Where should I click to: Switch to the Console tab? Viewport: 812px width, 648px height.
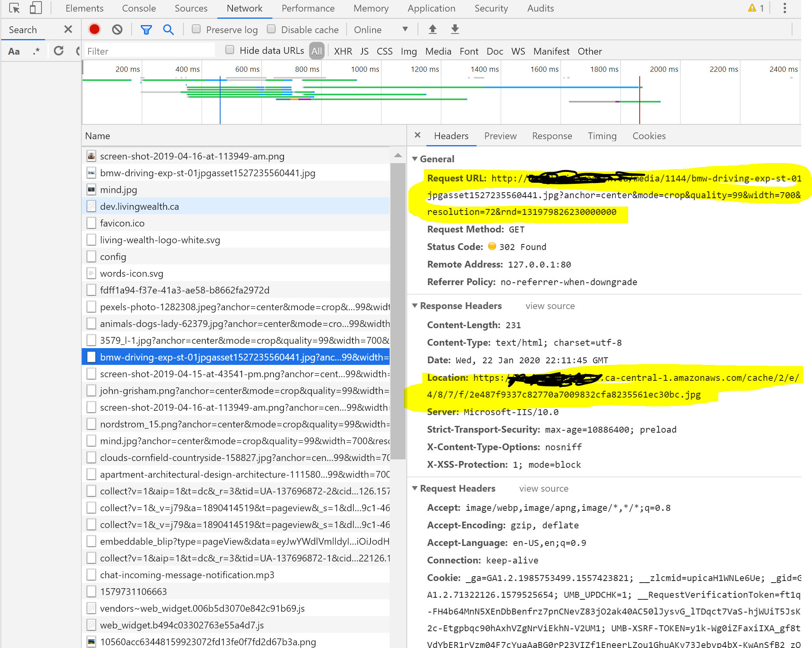pyautogui.click(x=139, y=8)
